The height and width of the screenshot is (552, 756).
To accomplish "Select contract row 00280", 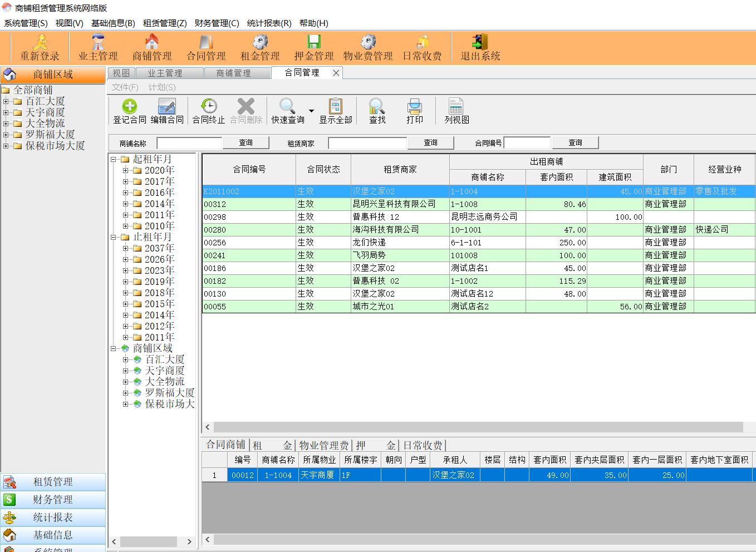I will click(478, 230).
